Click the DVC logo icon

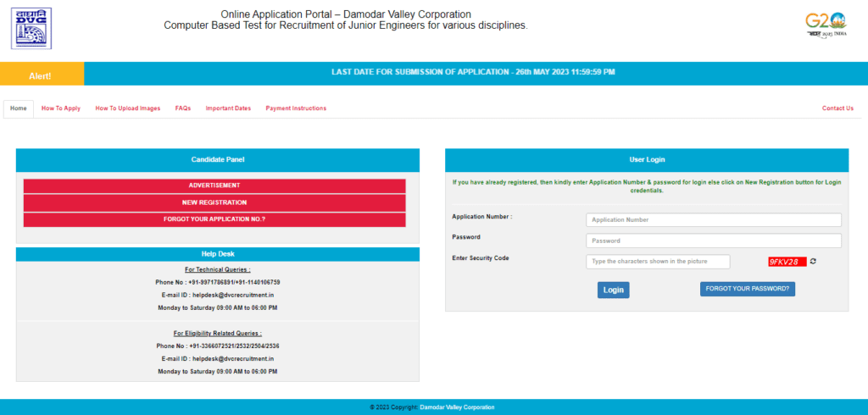31,28
